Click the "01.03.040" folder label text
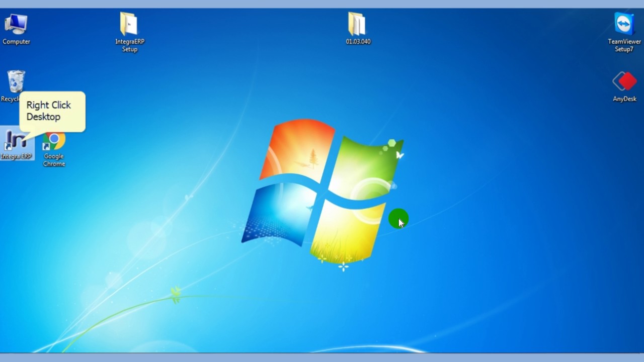The image size is (644, 362). pyautogui.click(x=358, y=42)
